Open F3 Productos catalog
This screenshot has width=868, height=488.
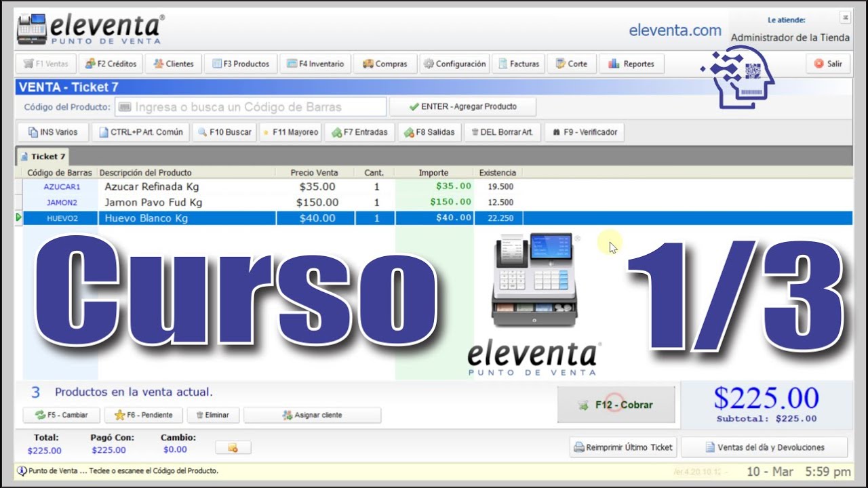click(241, 64)
